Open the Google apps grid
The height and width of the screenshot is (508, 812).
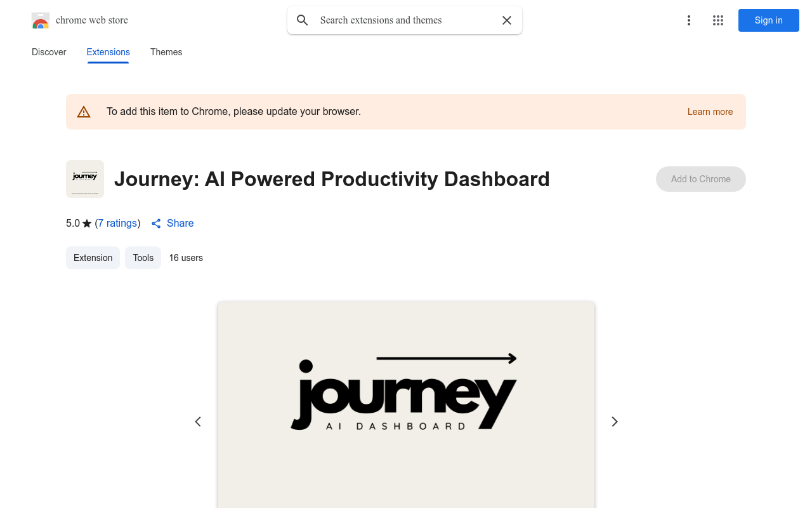coord(718,20)
